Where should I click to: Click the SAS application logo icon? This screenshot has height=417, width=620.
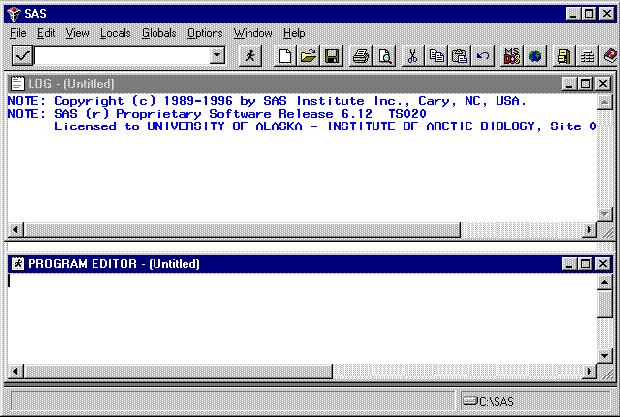14,14
